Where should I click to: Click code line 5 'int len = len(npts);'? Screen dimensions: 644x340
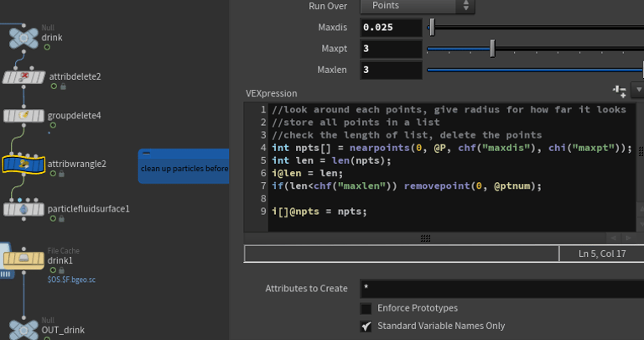(x=331, y=160)
